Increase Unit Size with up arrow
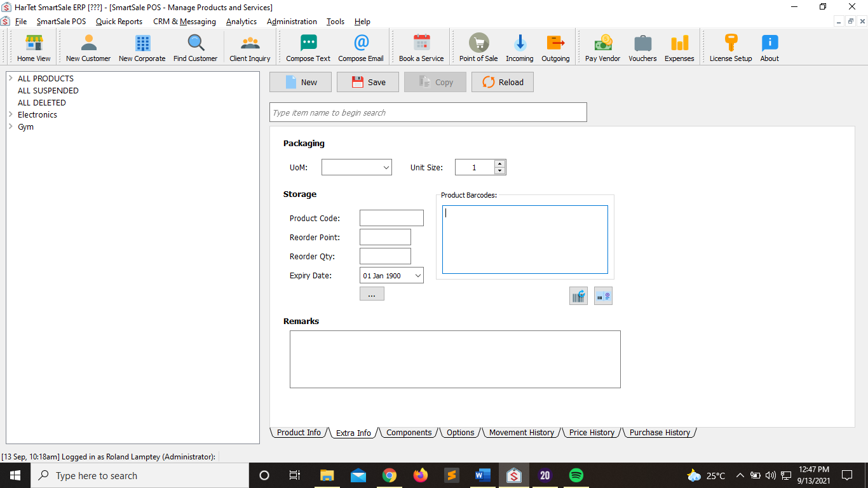 point(499,163)
